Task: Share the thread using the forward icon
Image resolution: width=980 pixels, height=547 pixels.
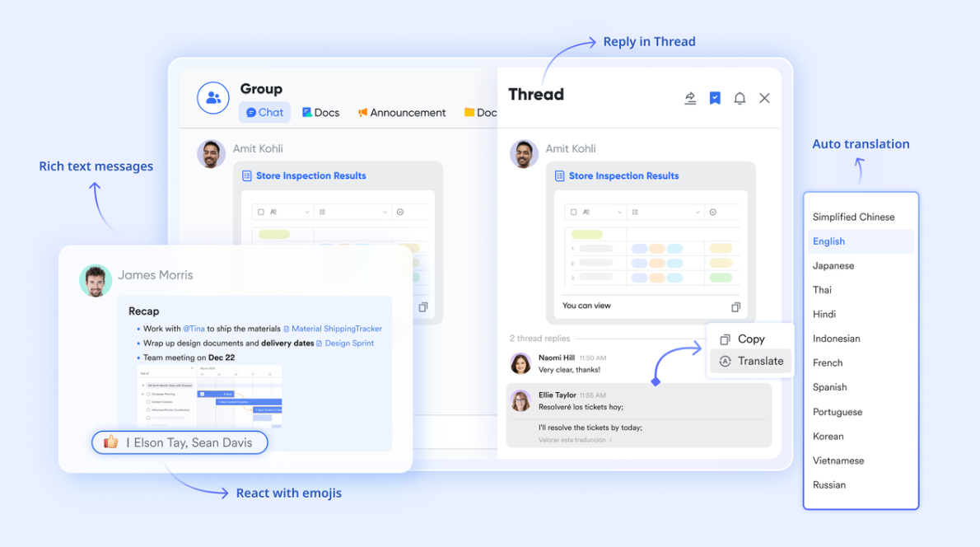Action: [690, 98]
